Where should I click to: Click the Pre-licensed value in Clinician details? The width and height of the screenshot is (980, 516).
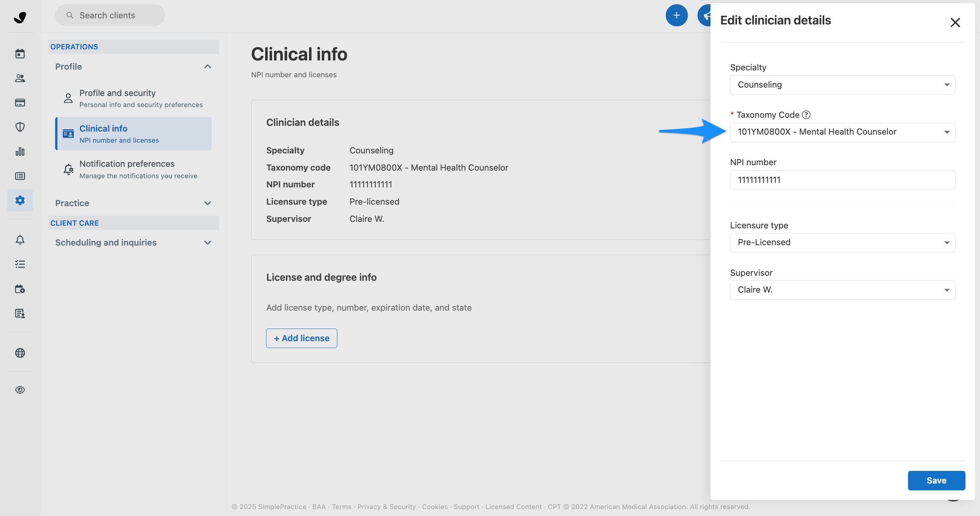374,202
